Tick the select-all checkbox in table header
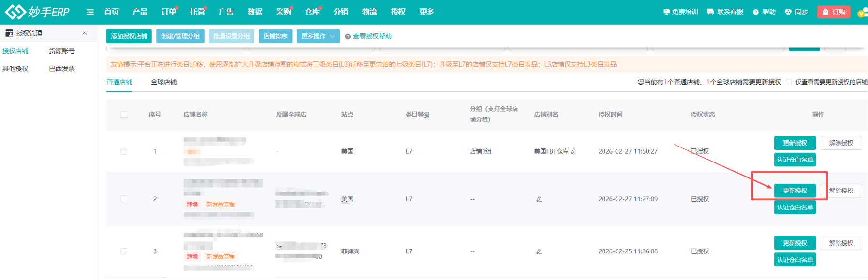 coord(124,115)
